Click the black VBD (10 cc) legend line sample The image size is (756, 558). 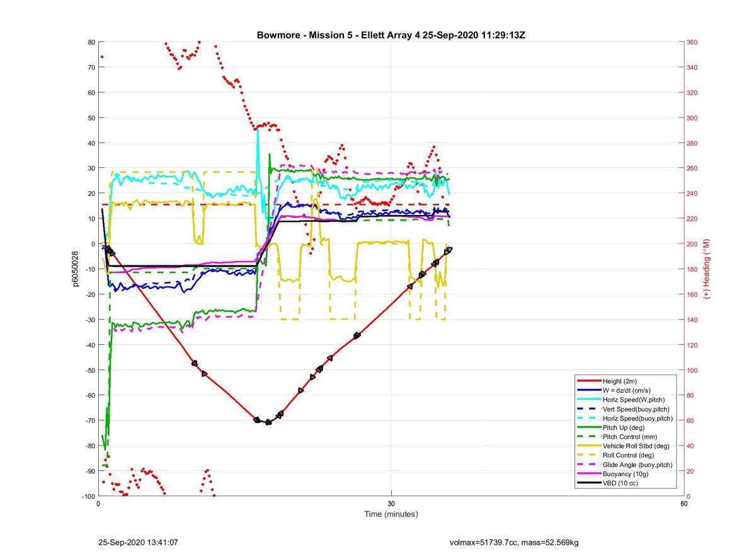click(588, 483)
